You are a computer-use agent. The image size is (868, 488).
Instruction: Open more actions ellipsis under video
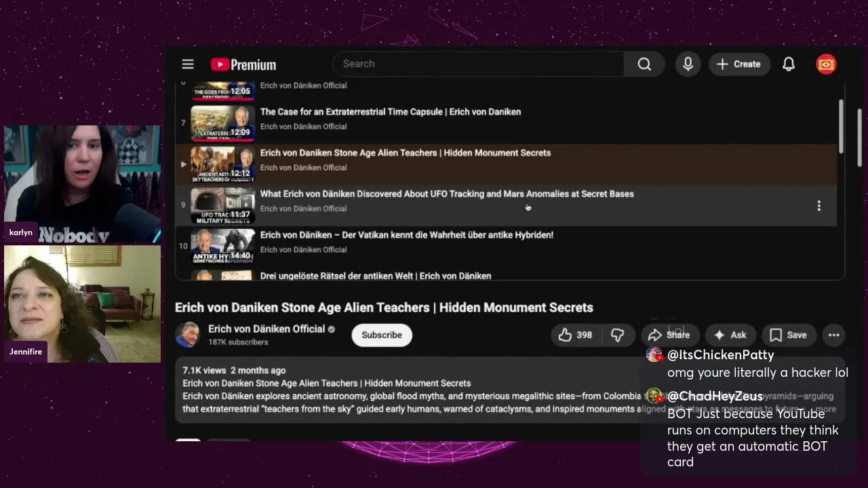(833, 335)
